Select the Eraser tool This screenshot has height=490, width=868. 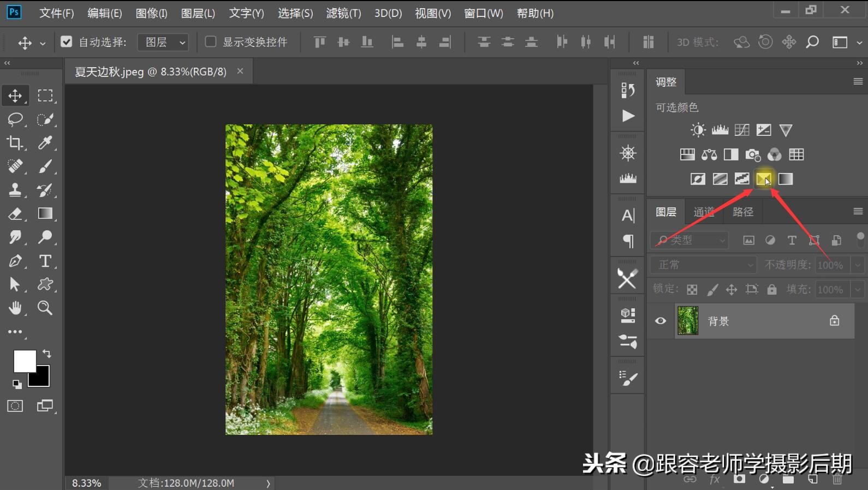coord(15,214)
